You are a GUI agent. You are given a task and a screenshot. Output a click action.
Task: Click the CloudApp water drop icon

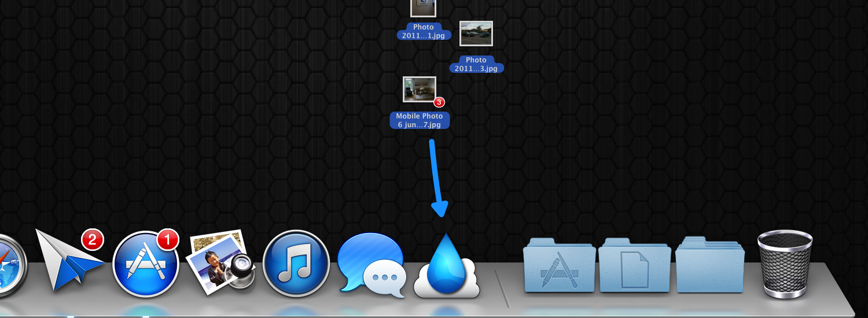pyautogui.click(x=447, y=266)
